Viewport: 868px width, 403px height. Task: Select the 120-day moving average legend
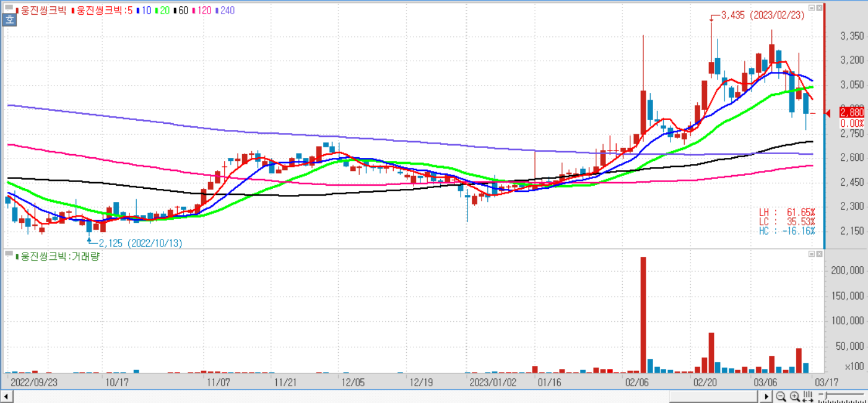coord(202,11)
